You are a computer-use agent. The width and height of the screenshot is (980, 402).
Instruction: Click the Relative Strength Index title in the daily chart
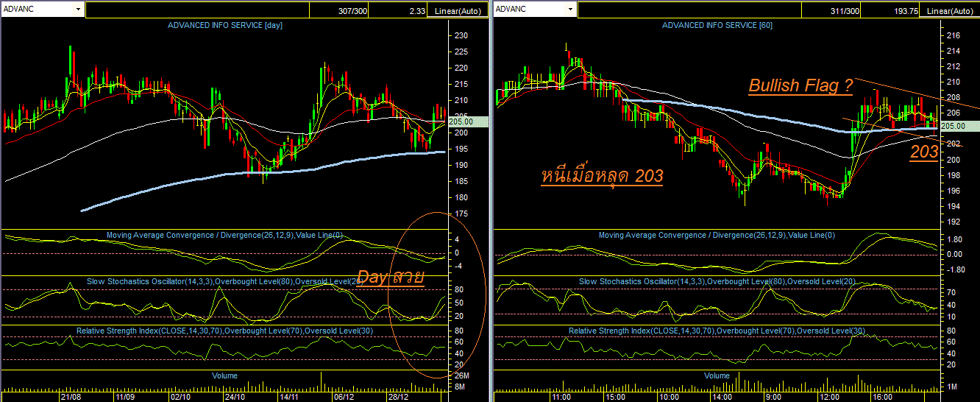coord(225,331)
